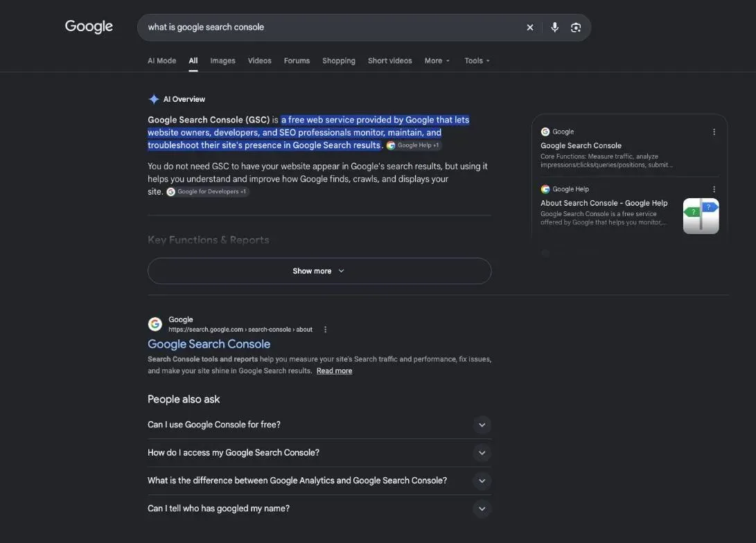Click Read more in result snippet

(334, 371)
